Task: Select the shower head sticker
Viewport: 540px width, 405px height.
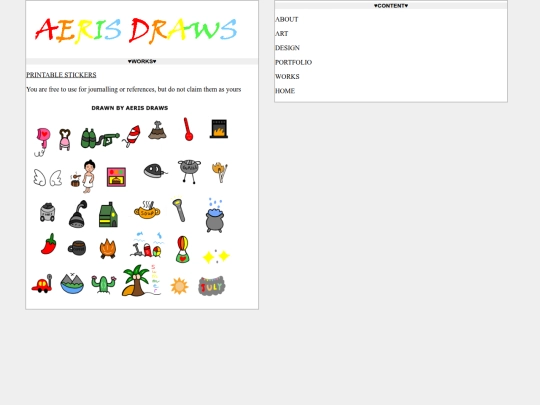Action: (78, 214)
